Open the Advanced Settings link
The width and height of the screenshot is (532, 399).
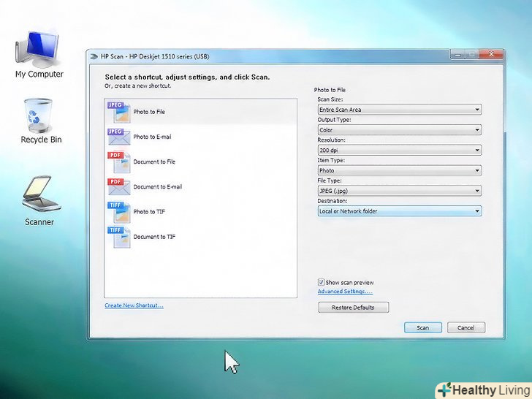[x=345, y=291]
